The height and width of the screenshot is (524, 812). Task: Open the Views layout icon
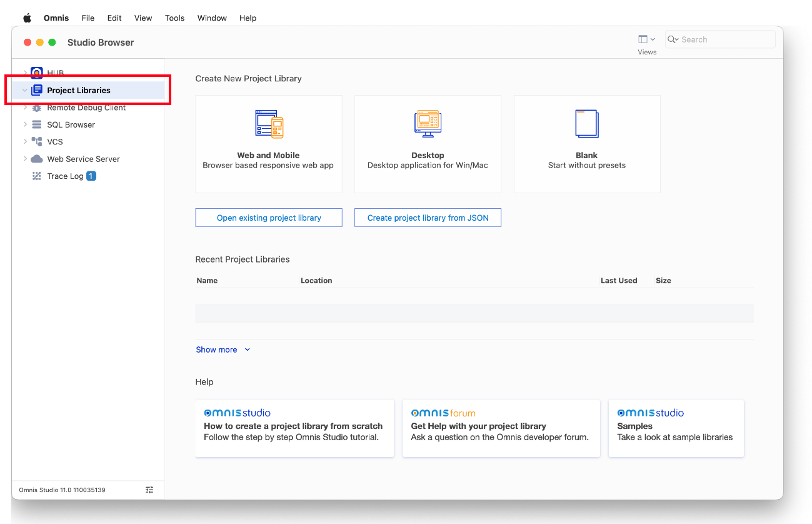coord(643,39)
